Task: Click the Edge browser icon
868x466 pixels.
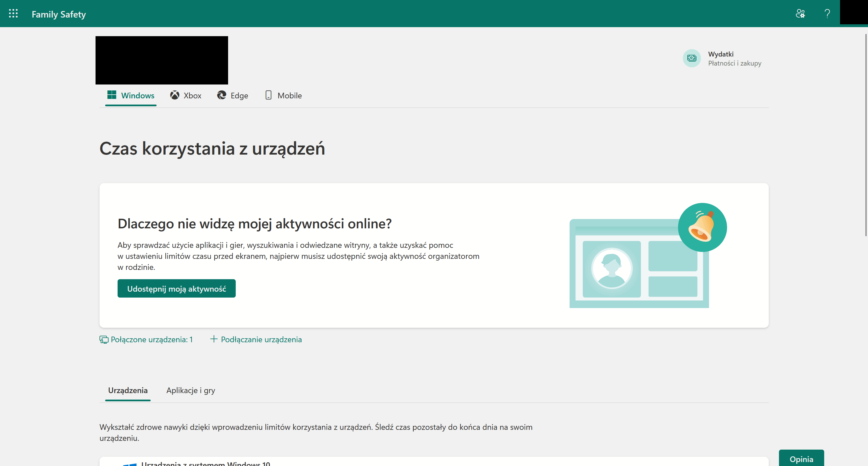Action: pos(221,95)
